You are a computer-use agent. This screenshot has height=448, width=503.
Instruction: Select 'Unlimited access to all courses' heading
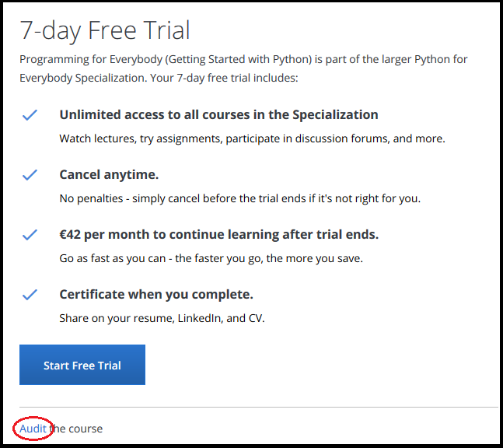coord(218,115)
